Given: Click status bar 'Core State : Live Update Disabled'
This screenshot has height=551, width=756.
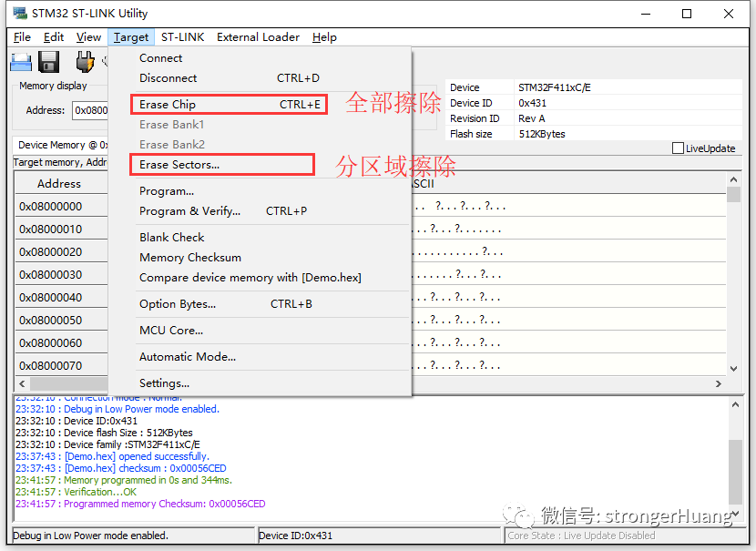Looking at the screenshot, I should tap(581, 536).
